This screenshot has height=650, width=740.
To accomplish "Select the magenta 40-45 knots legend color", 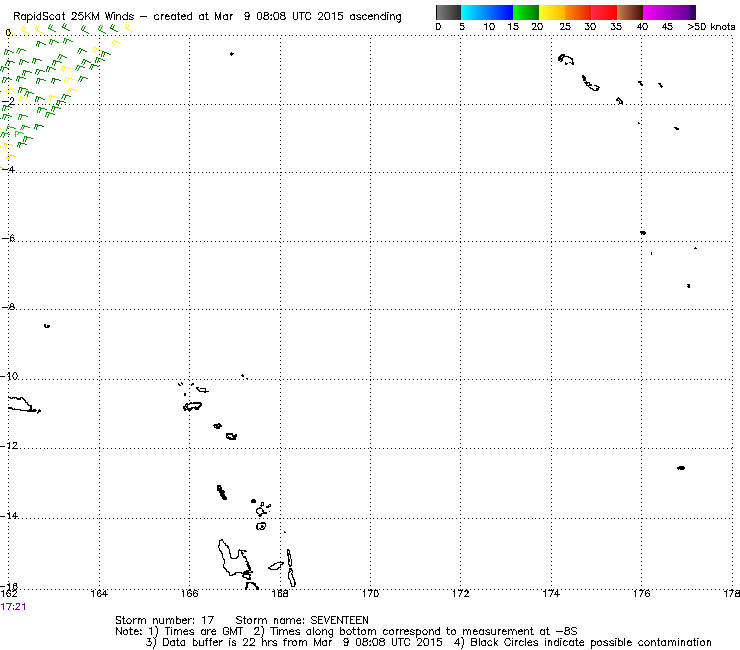I will 656,12.
